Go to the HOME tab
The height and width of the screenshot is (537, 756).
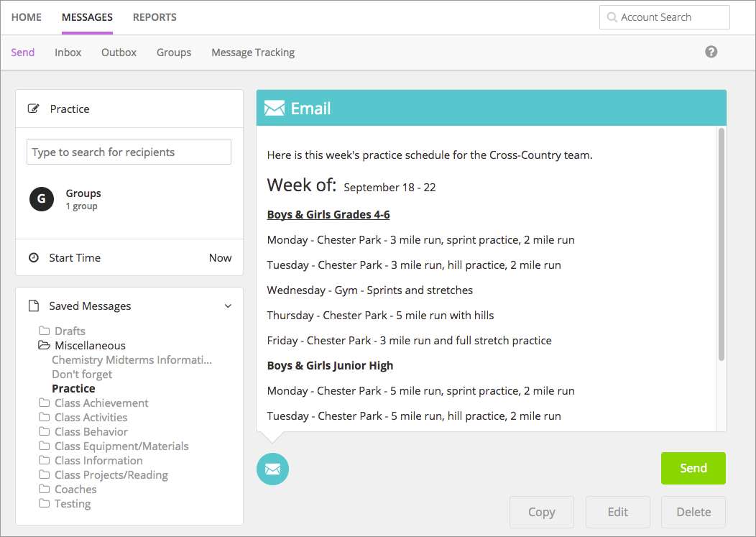(x=27, y=17)
